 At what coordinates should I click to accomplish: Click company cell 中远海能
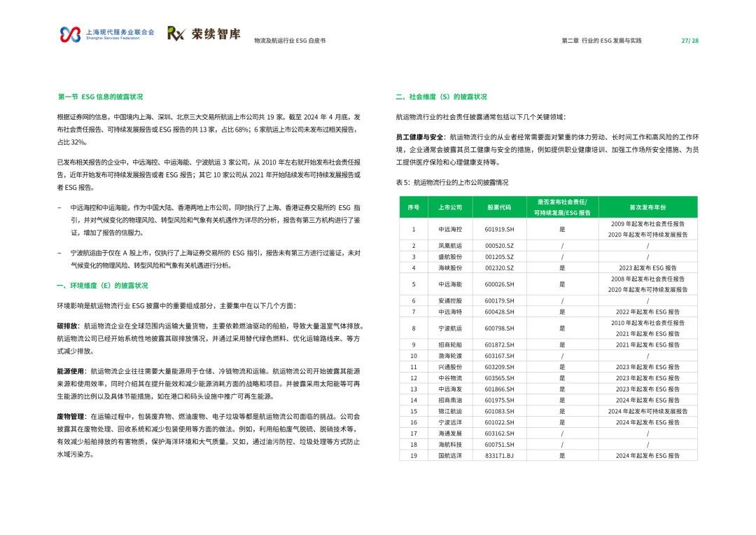click(x=450, y=284)
